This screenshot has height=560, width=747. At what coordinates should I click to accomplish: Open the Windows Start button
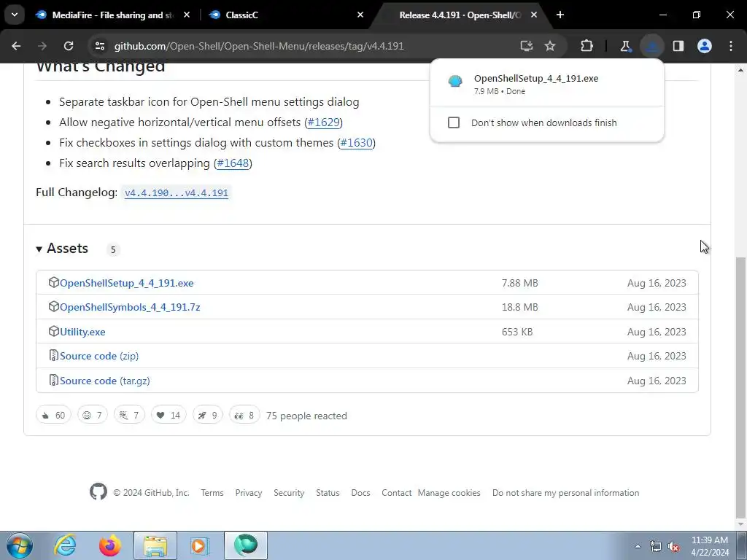(18, 545)
